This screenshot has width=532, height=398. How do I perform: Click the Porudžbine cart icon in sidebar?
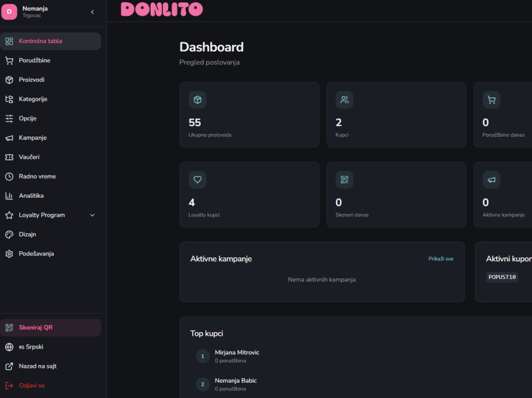(9, 61)
